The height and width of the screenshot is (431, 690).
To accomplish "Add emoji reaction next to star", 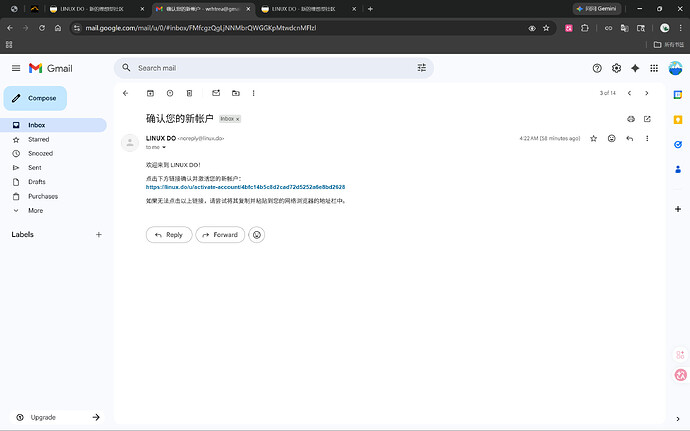I will (612, 139).
